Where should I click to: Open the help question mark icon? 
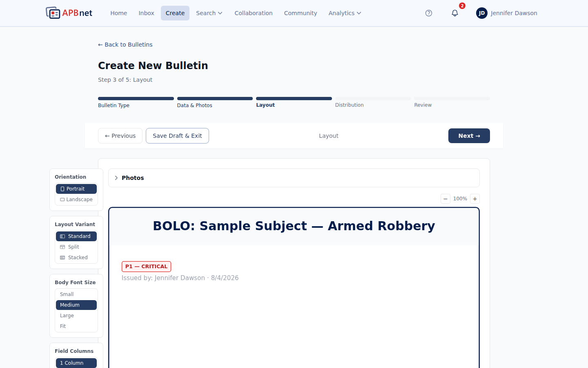429,13
